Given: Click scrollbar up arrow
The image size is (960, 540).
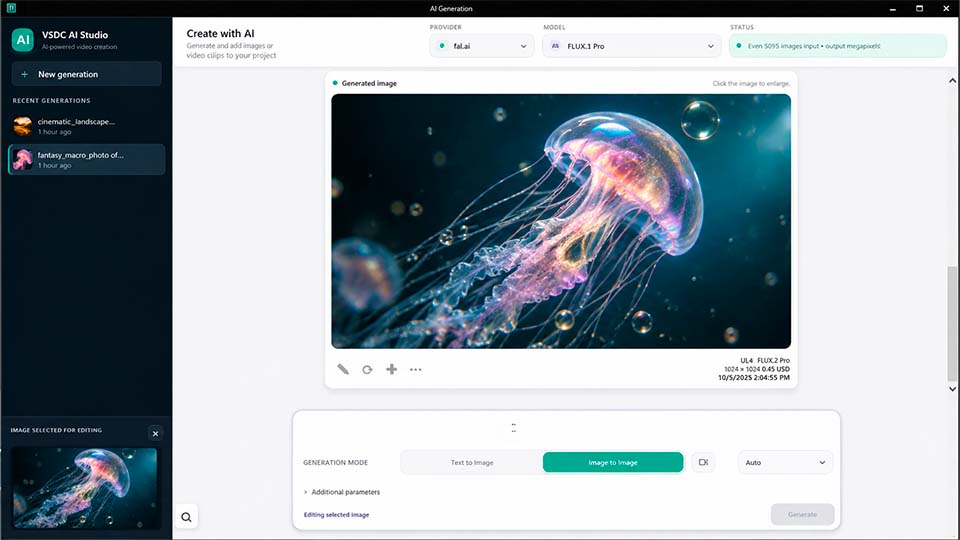Looking at the screenshot, I should (x=952, y=80).
